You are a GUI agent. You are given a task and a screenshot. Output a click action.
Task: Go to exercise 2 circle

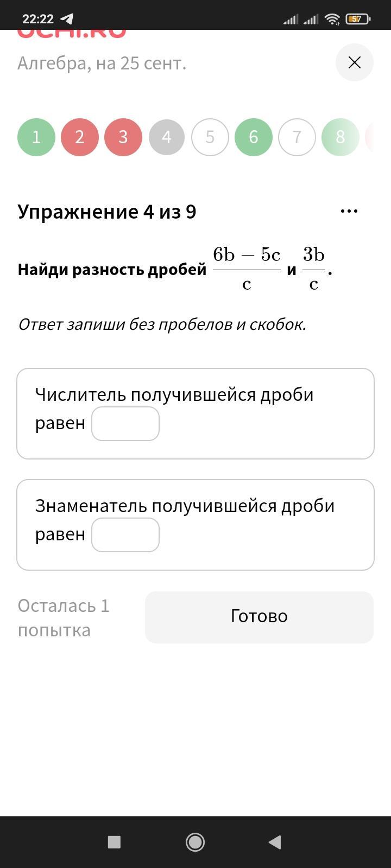80,137
